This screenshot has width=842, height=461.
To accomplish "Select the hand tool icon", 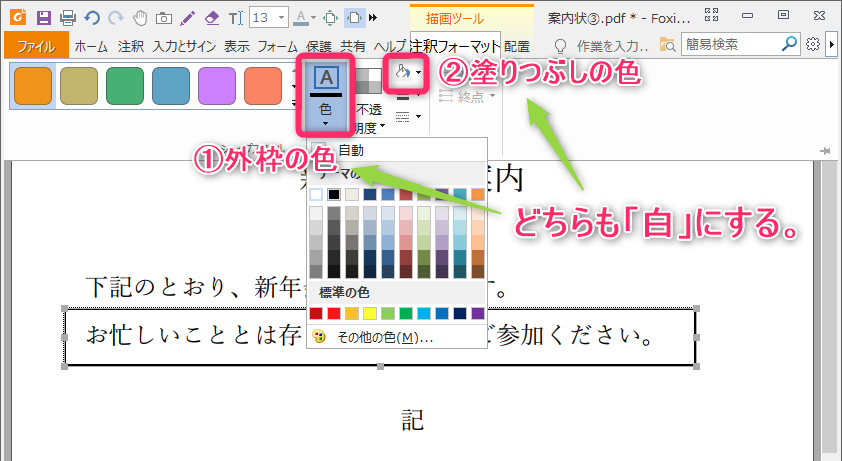I will click(x=140, y=18).
